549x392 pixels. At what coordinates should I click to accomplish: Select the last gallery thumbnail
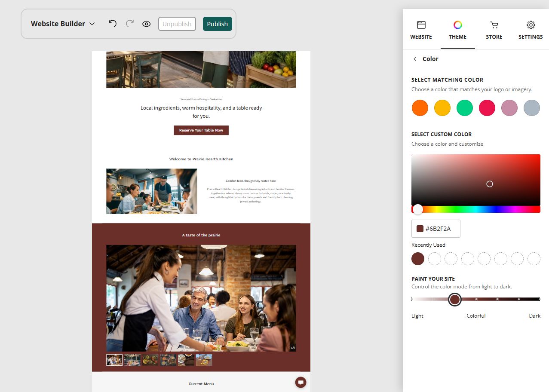(204, 360)
